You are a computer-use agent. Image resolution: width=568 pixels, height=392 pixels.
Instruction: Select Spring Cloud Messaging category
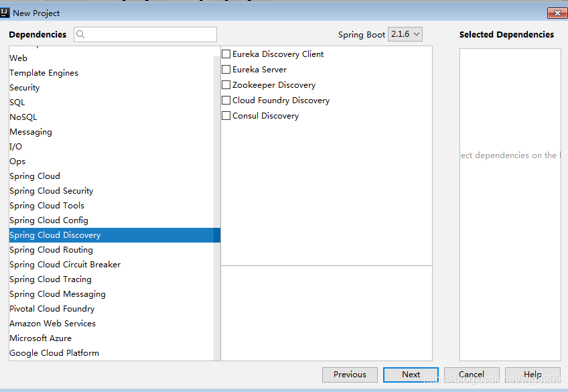(x=112, y=294)
